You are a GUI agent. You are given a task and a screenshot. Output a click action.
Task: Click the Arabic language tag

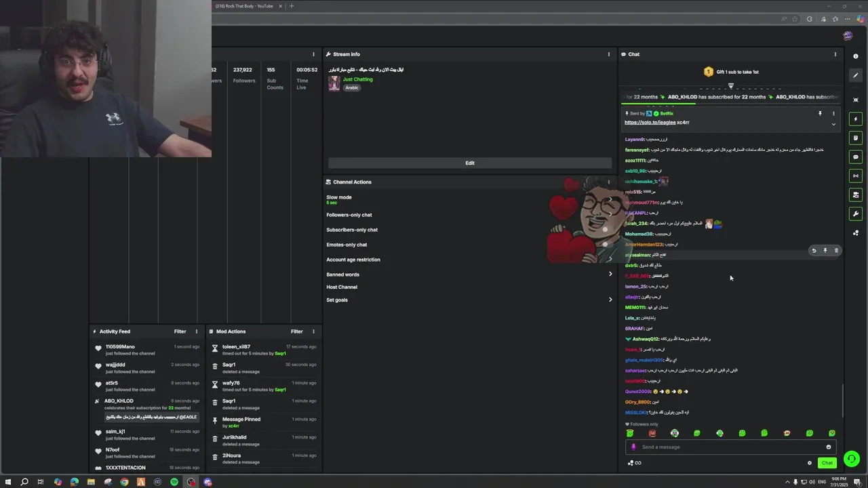[351, 87]
